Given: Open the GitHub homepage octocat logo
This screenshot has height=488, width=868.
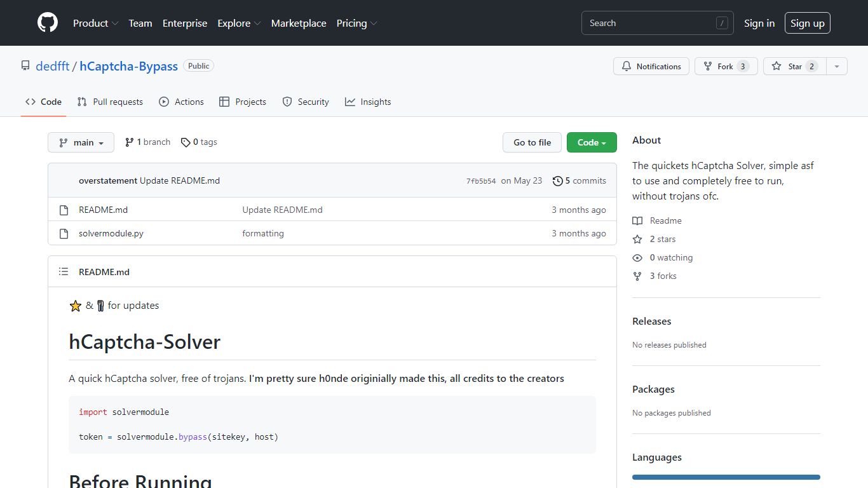Looking at the screenshot, I should 48,23.
